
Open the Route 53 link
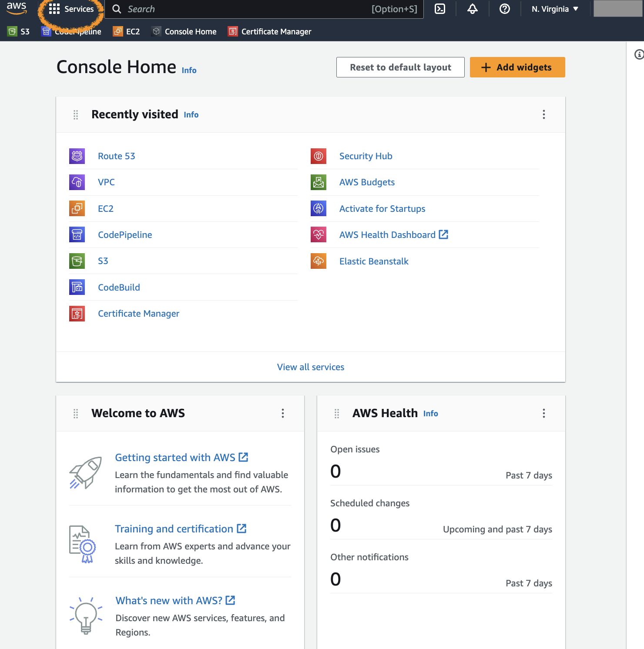click(x=117, y=156)
